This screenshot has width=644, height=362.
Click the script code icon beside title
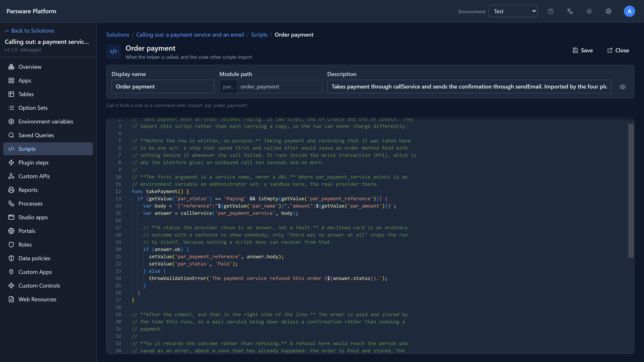(x=114, y=51)
